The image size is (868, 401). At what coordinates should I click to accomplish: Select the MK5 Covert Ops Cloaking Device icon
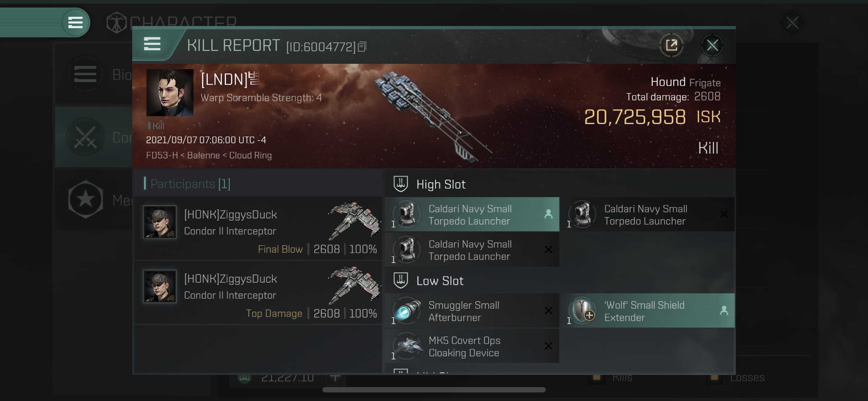407,346
